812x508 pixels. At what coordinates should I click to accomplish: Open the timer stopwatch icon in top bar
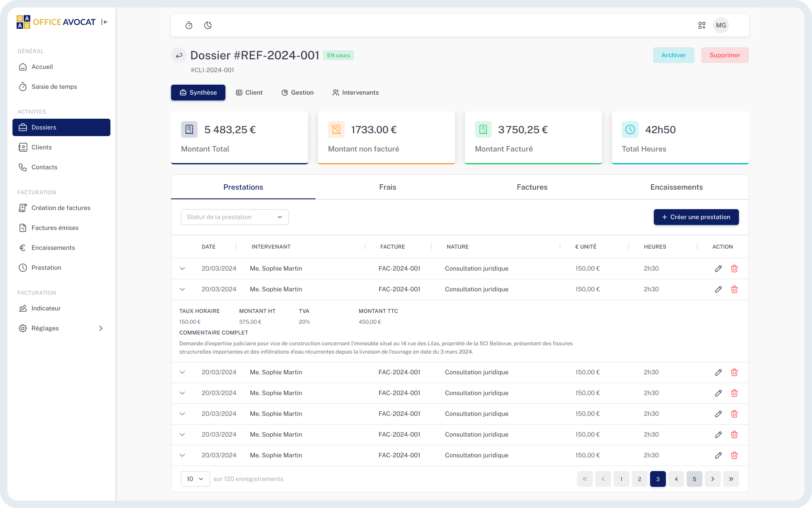point(189,25)
